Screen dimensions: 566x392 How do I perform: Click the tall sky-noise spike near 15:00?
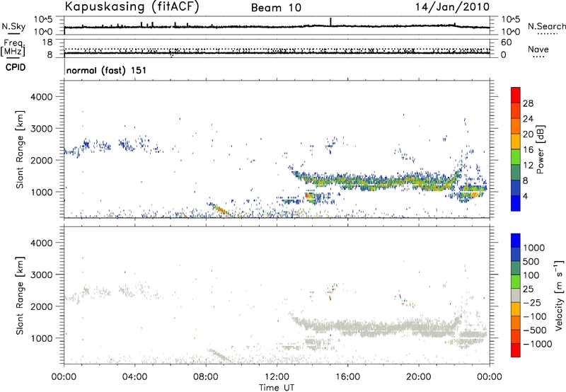pos(330,22)
